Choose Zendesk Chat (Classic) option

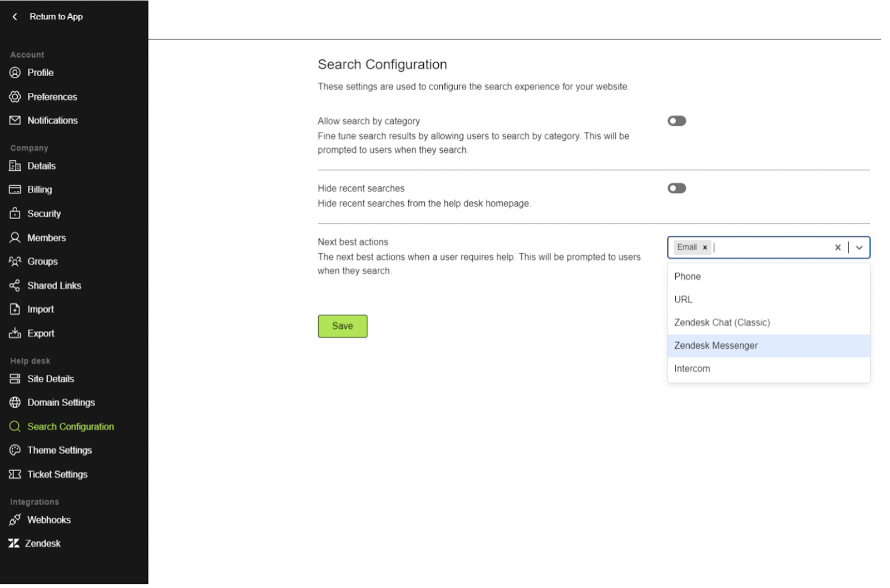pyautogui.click(x=770, y=323)
